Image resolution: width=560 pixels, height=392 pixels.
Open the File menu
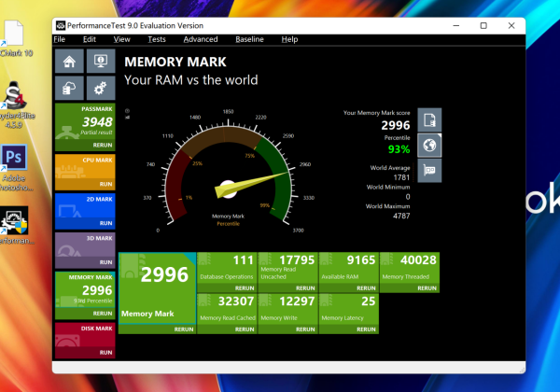60,39
